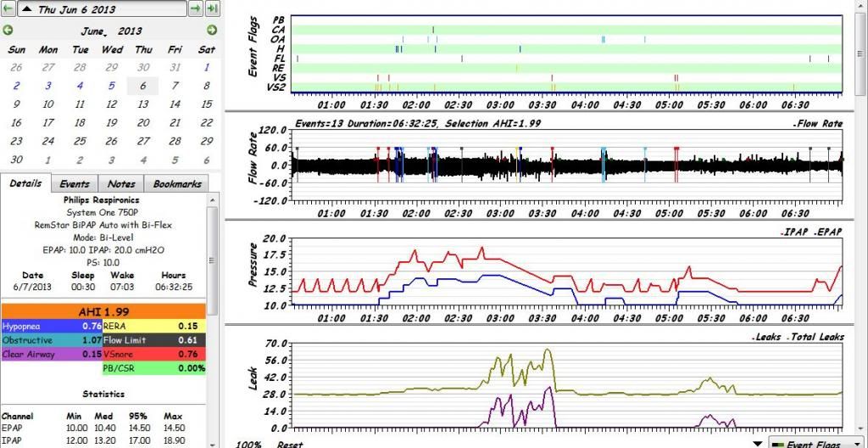Image resolution: width=868 pixels, height=448 pixels.
Task: Collapse calendar using Thu Jun 6 2013 button
Action: coord(102,9)
